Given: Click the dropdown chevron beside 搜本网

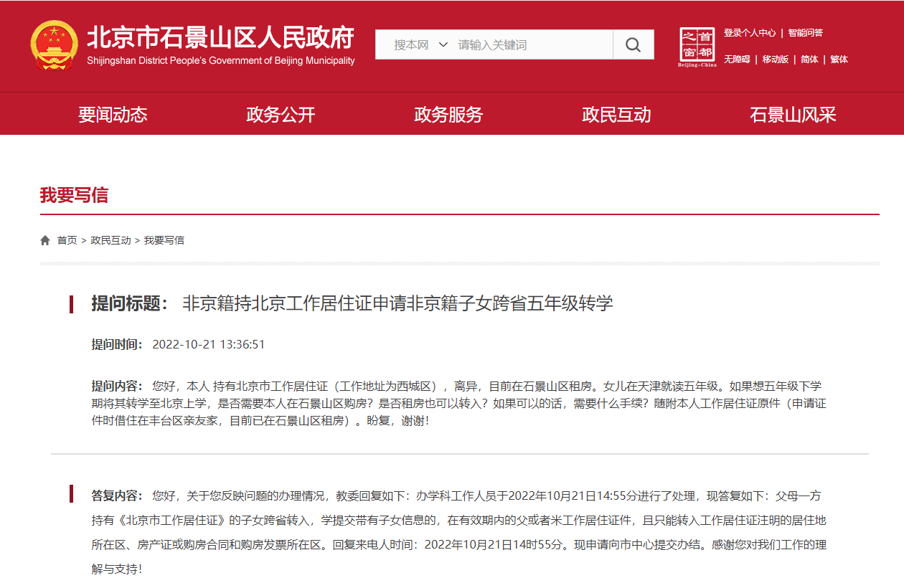Looking at the screenshot, I should 443,44.
